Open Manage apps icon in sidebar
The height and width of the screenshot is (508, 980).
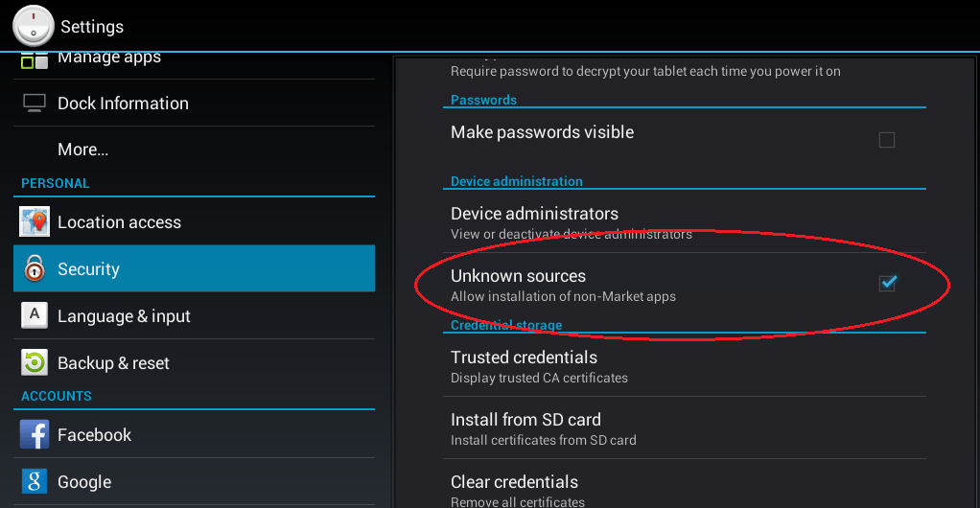(35, 61)
